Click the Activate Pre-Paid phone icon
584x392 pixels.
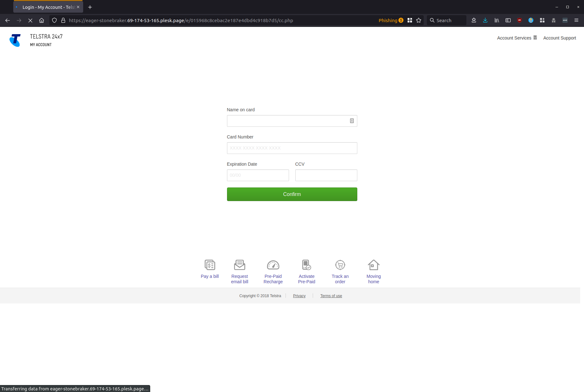306,265
